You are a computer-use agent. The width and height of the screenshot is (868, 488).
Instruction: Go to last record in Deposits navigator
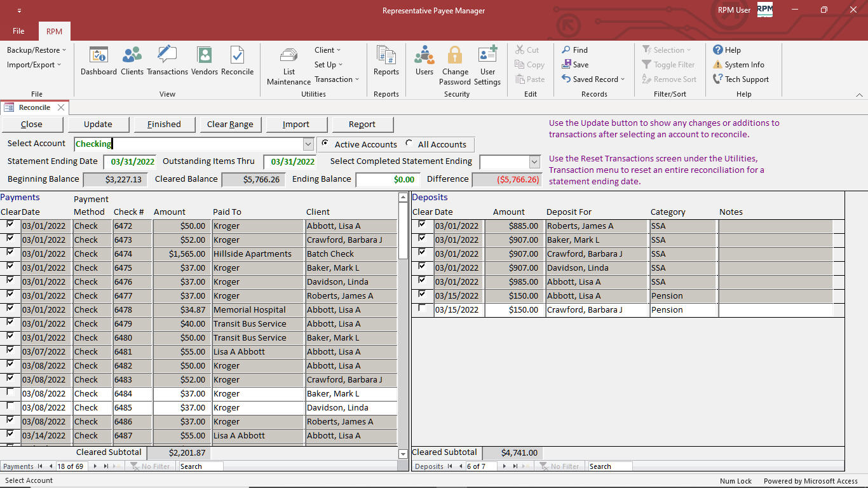[515, 466]
